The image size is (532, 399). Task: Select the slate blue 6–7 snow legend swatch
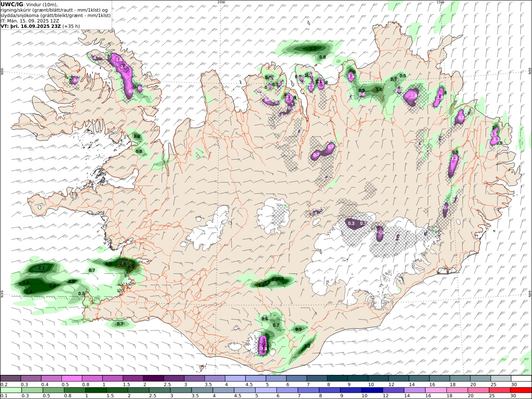(297, 379)
